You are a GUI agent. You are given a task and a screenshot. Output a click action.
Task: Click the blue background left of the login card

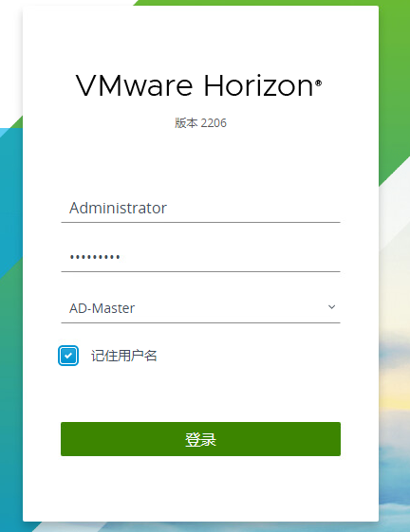10,204
